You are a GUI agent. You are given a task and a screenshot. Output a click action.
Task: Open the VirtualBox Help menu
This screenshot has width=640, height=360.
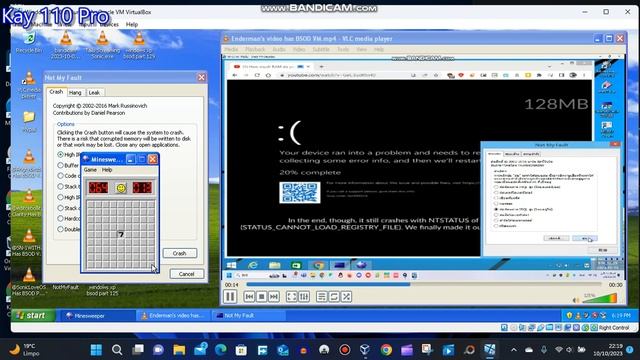(132, 24)
